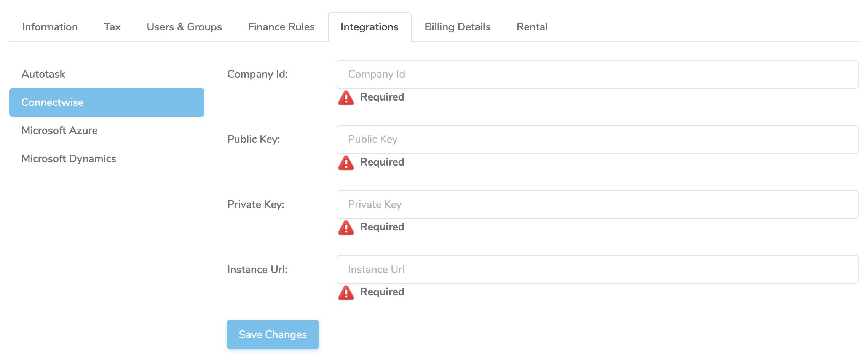868x364 pixels.
Task: Click the Required warning icon under Instance Url
Action: point(346,292)
